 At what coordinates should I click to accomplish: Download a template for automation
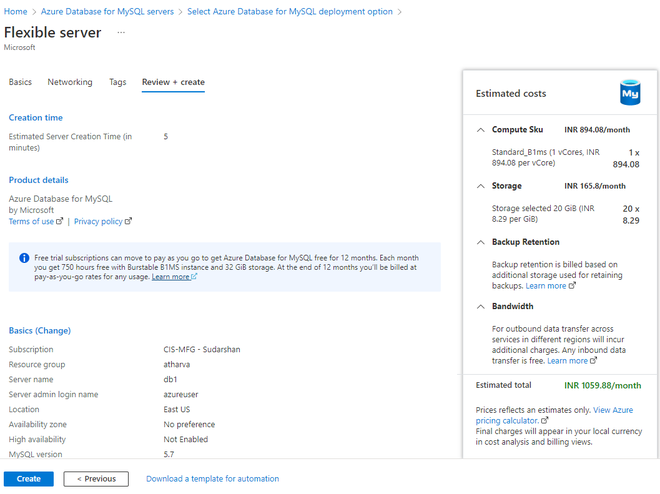[212, 479]
